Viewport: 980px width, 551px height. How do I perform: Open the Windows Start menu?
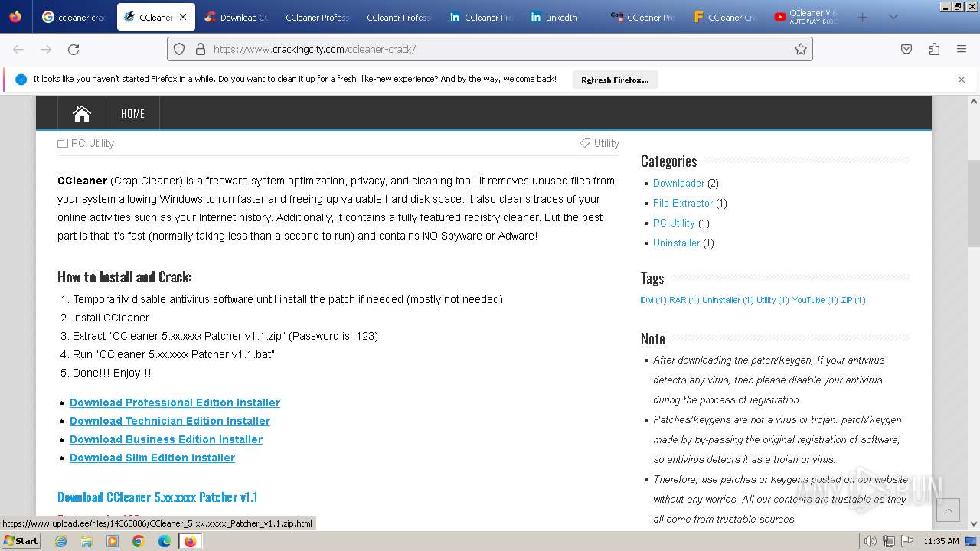coord(21,541)
